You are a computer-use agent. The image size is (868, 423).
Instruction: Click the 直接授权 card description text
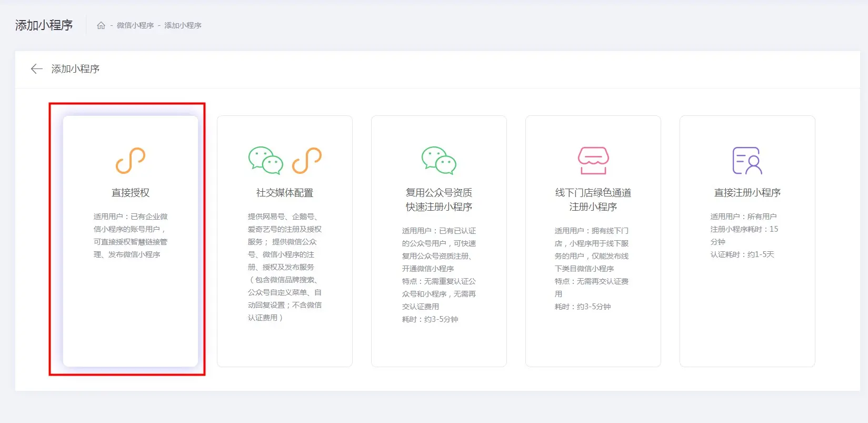click(131, 235)
